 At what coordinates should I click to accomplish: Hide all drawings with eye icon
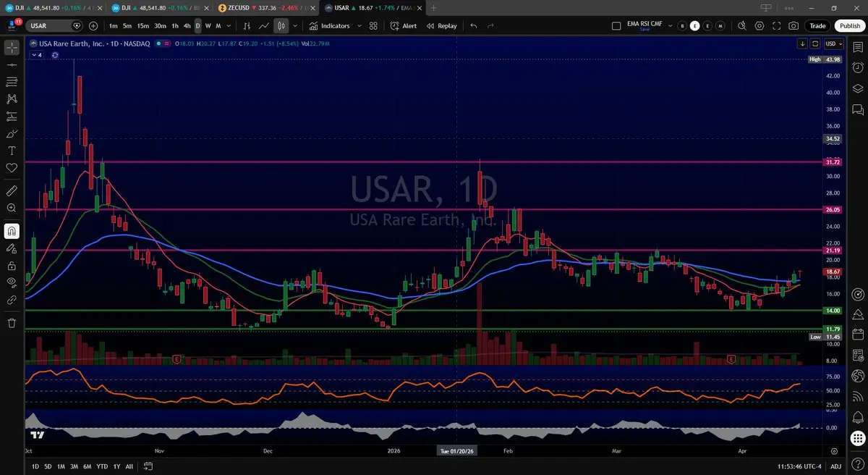click(x=12, y=282)
